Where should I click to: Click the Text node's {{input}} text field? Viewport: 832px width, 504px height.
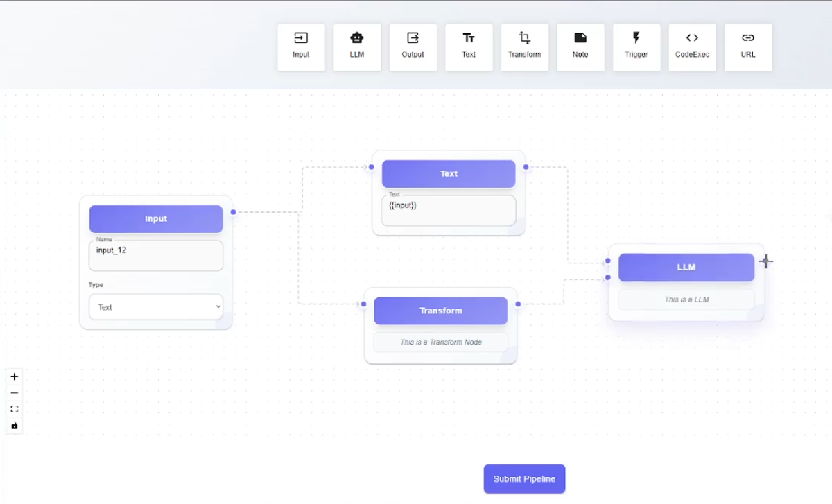[449, 210]
